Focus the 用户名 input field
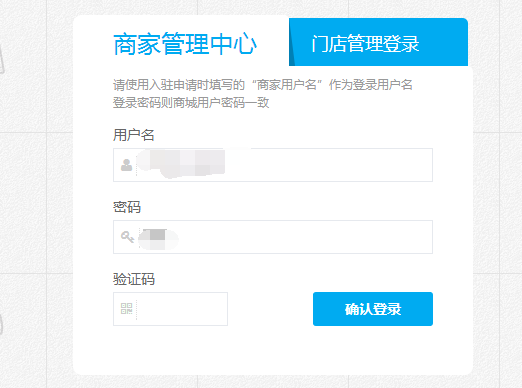 point(273,165)
